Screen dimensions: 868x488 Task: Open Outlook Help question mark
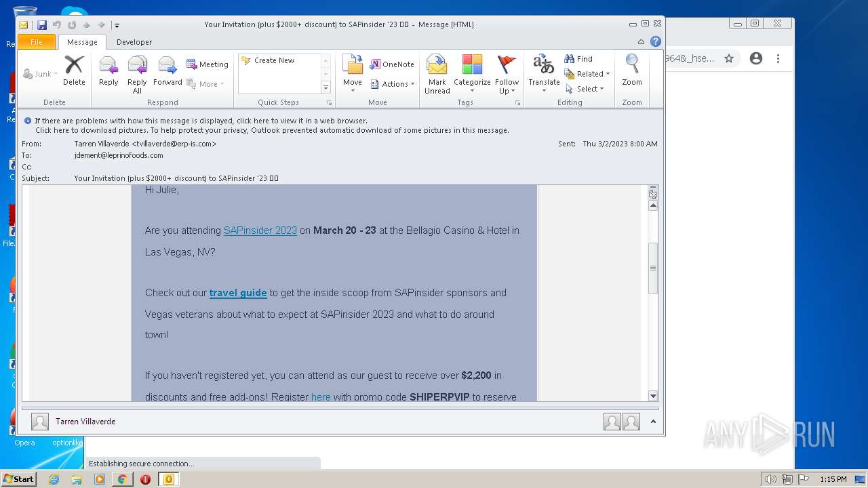pyautogui.click(x=656, y=42)
